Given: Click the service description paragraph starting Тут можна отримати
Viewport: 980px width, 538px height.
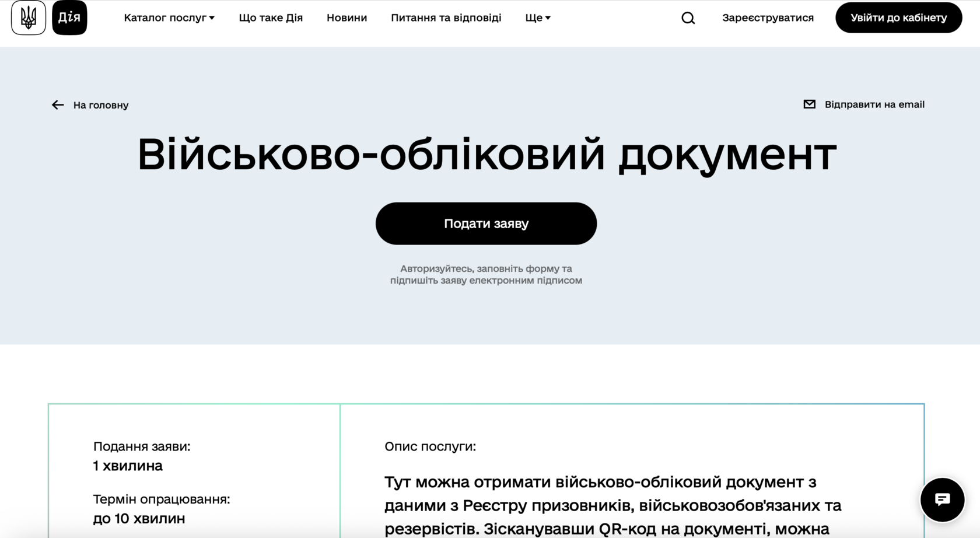Looking at the screenshot, I should (x=612, y=505).
